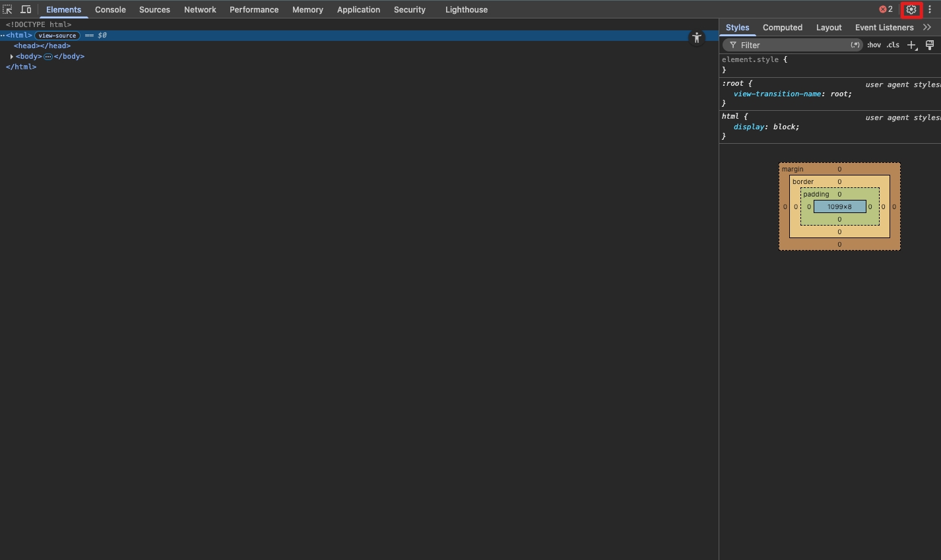
Task: Click the blue content box 1099×8
Action: pyautogui.click(x=839, y=206)
